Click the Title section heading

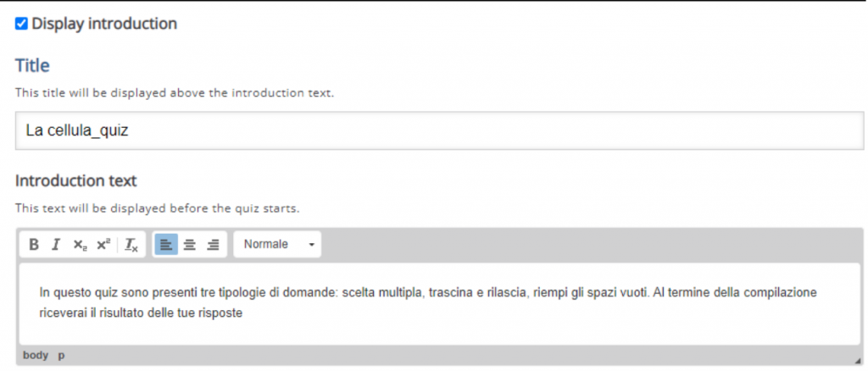point(32,65)
